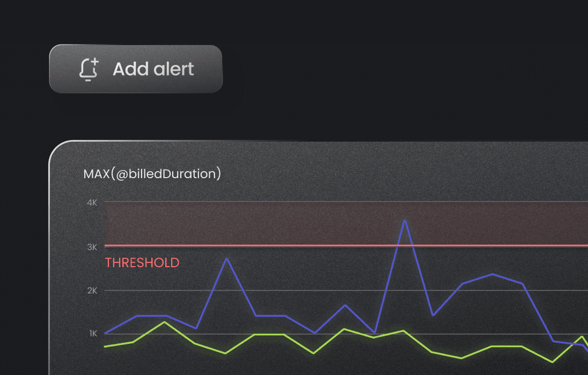This screenshot has width=588, height=375.
Task: Click the 4K y-axis label
Action: [x=92, y=203]
